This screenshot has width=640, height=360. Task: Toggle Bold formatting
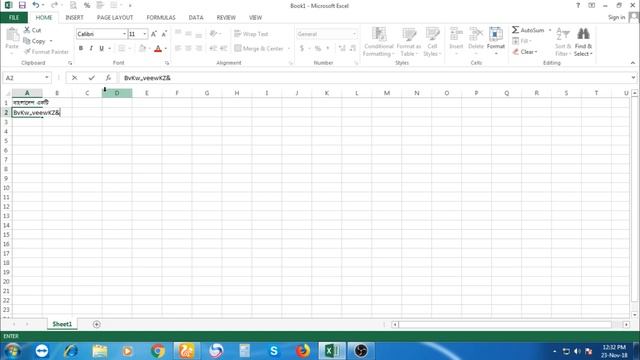[x=81, y=49]
